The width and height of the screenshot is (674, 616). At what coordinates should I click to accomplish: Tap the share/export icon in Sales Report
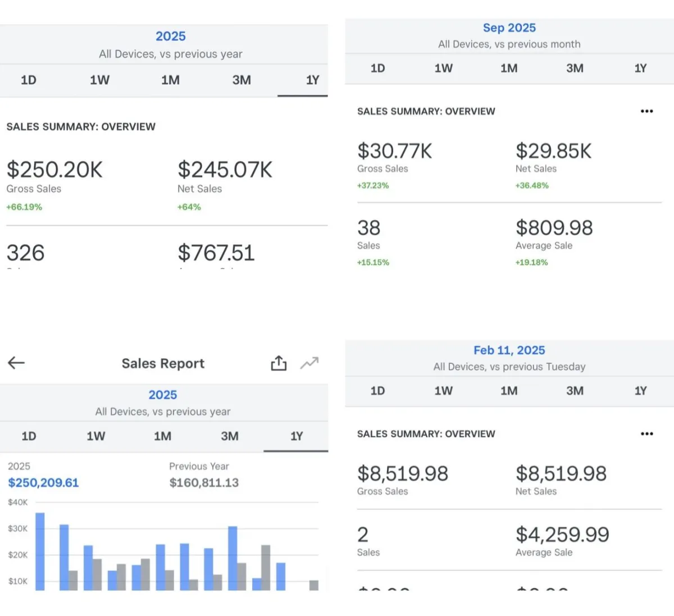pyautogui.click(x=279, y=363)
